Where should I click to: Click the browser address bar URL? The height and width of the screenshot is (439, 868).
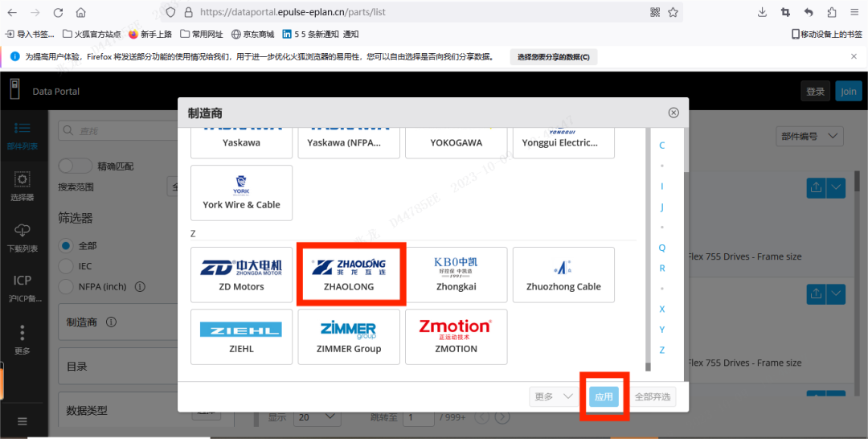click(x=293, y=12)
